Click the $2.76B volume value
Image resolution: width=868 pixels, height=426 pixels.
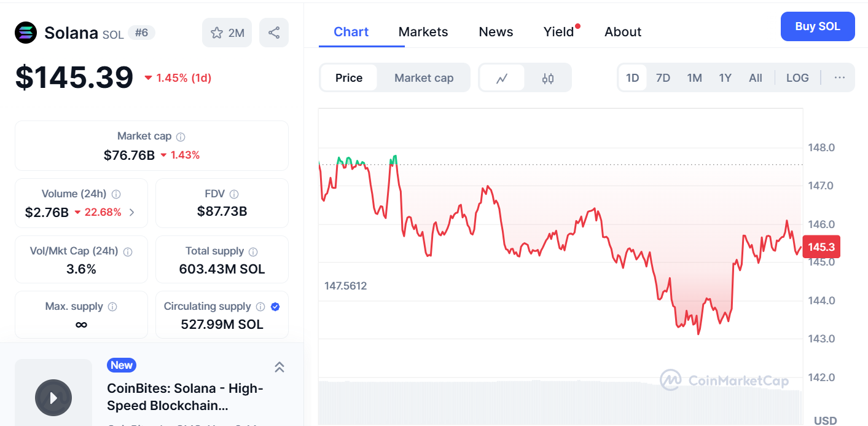pos(47,213)
